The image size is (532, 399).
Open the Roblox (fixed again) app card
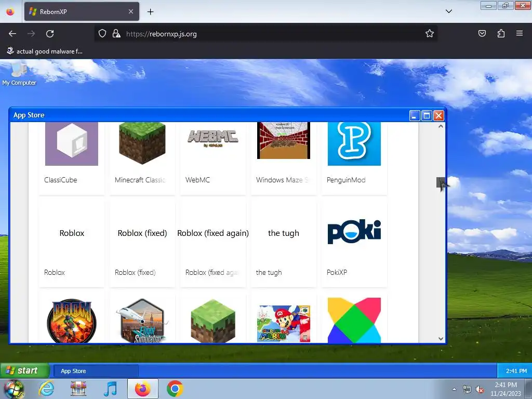213,244
